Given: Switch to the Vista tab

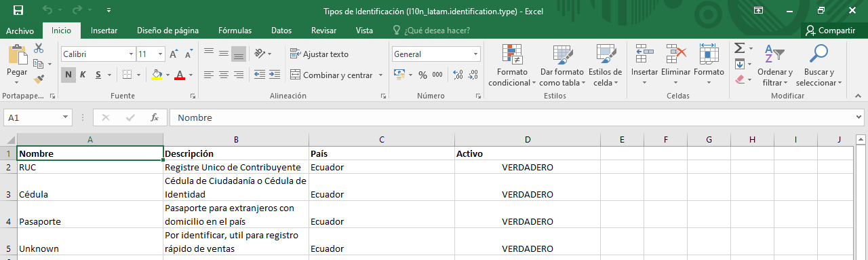Looking at the screenshot, I should (364, 31).
